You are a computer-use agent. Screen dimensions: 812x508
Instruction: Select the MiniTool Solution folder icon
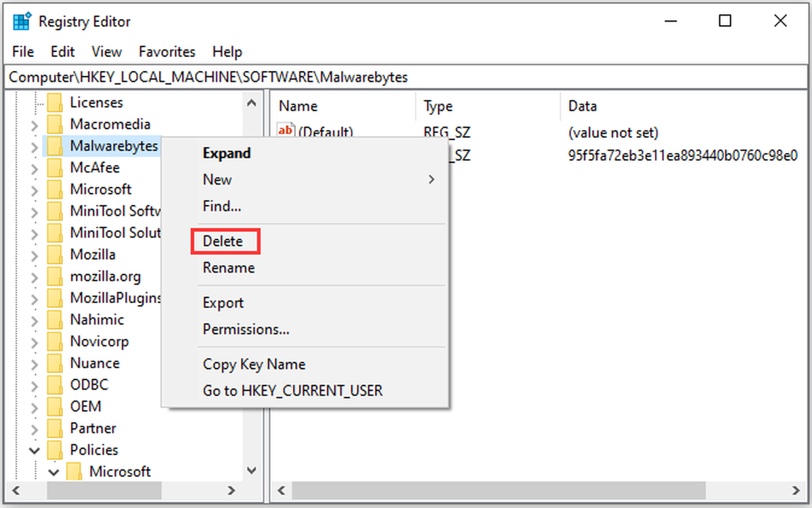55,233
